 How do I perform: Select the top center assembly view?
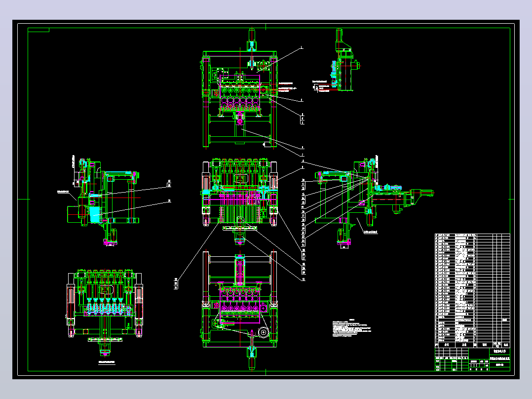coord(240,88)
